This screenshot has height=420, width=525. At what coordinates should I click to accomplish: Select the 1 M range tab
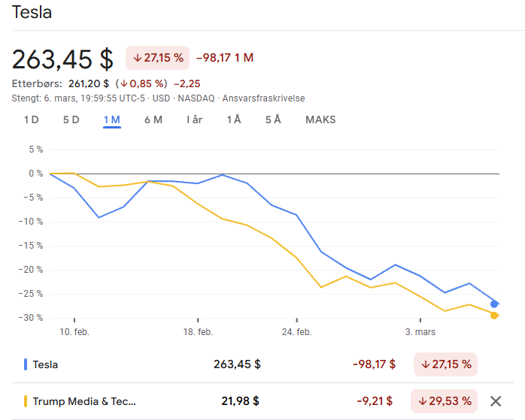point(112,119)
